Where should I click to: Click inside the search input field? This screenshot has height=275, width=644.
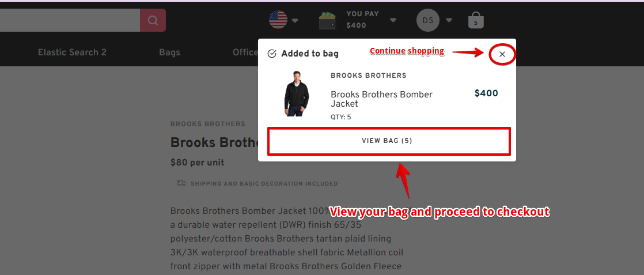point(70,20)
